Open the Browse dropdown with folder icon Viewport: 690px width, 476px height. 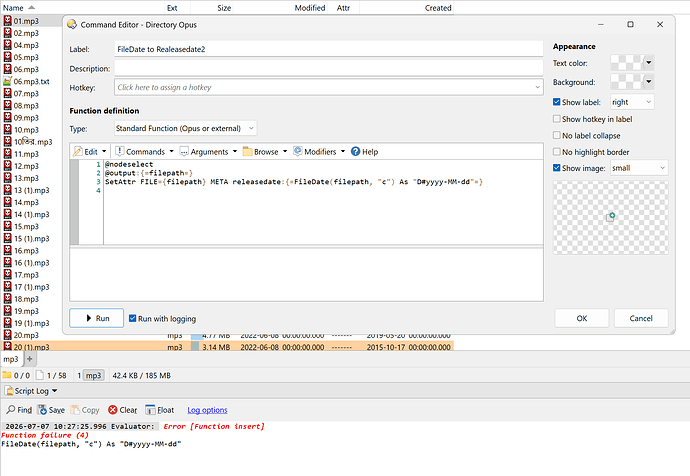265,152
